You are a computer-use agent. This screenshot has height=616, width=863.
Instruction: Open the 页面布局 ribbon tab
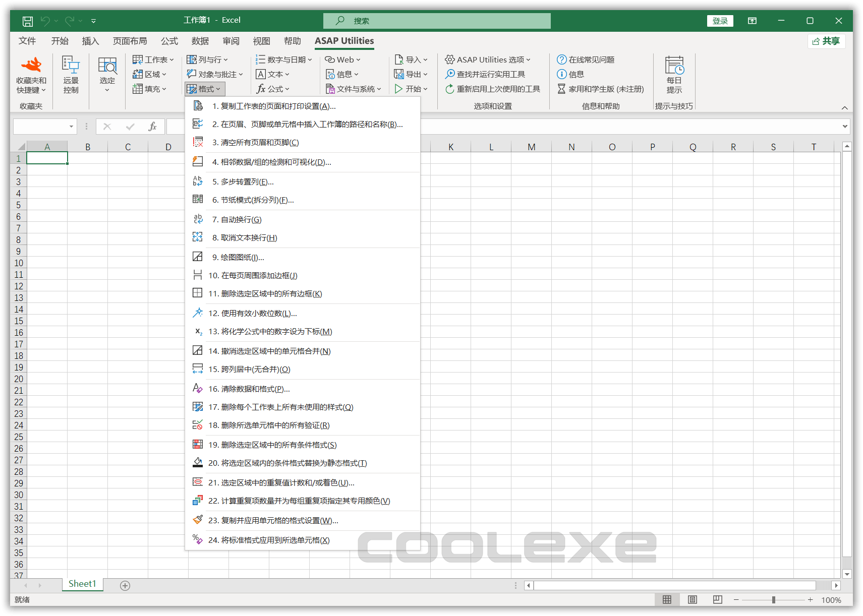click(130, 41)
